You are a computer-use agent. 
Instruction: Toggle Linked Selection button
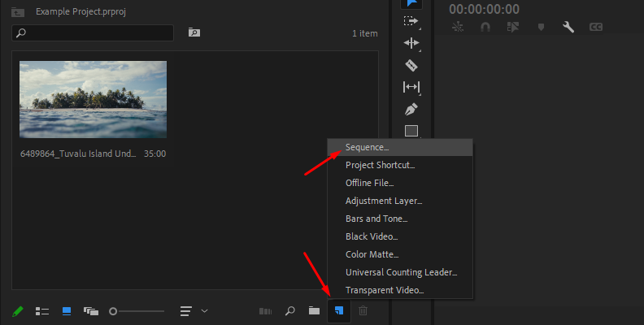pyautogui.click(x=513, y=27)
